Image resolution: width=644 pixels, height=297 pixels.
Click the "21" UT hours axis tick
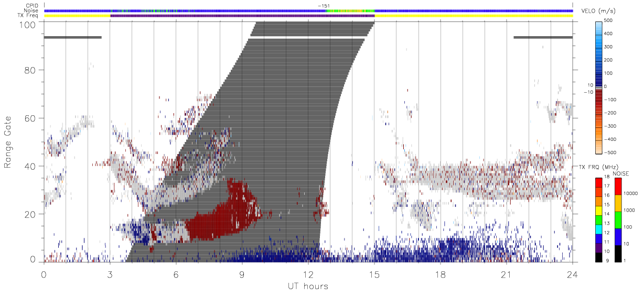507,274
